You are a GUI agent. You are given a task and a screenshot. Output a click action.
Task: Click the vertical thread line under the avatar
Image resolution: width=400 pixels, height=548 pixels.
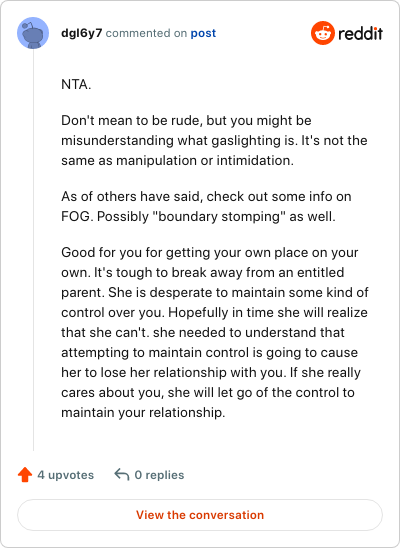(34, 250)
